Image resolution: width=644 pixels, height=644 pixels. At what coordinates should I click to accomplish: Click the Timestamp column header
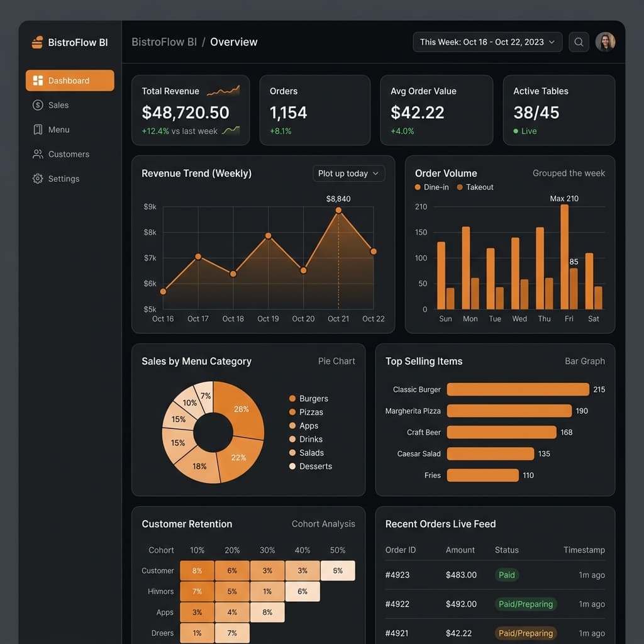pyautogui.click(x=584, y=550)
